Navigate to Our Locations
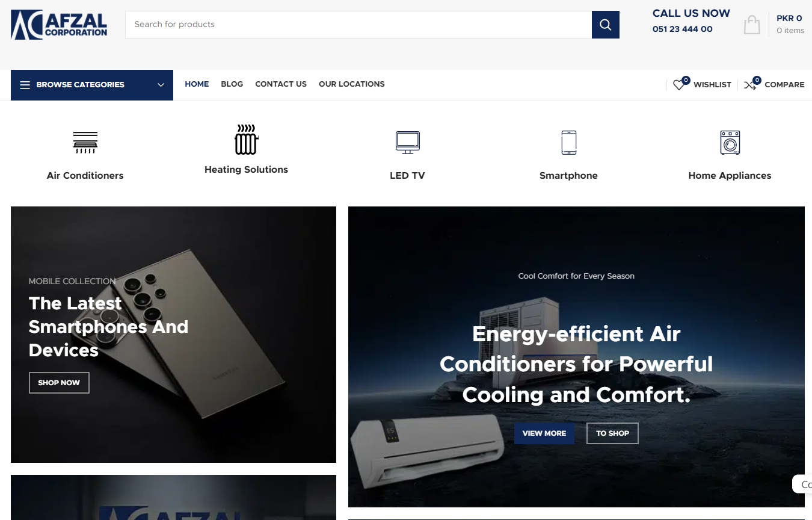This screenshot has height=520, width=812. 351,84
